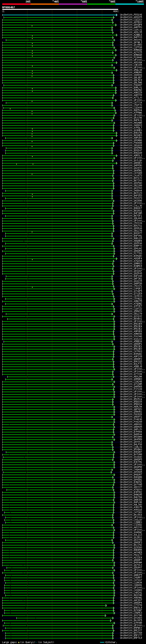This screenshot has height=644, width=146.
Task: Click the orange ~40% identity legend segment
Action: click(45, 4)
